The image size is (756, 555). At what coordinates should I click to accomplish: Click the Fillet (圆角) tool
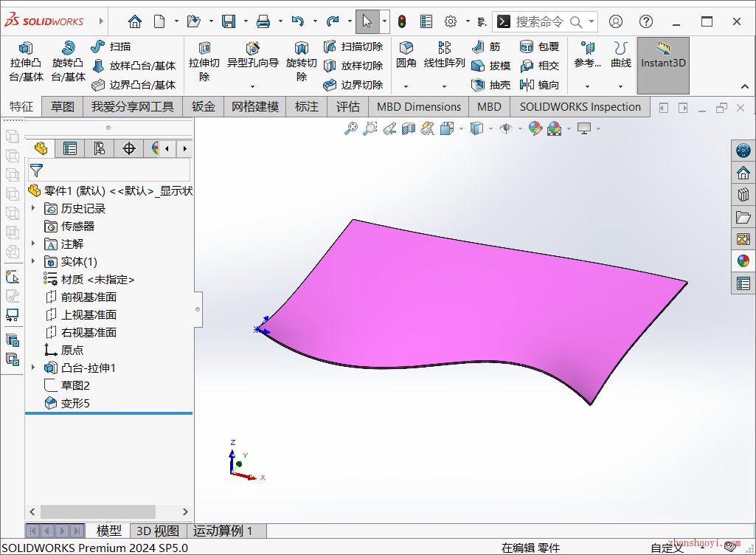[x=406, y=55]
